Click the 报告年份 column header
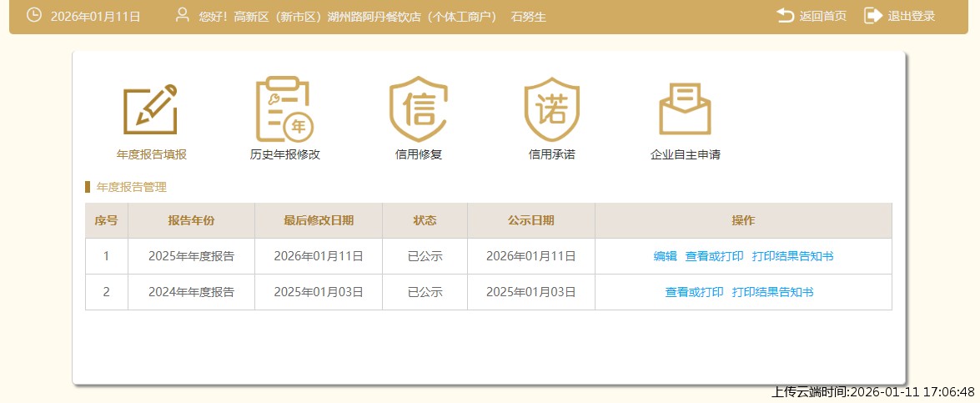This screenshot has width=980, height=403. coord(191,220)
